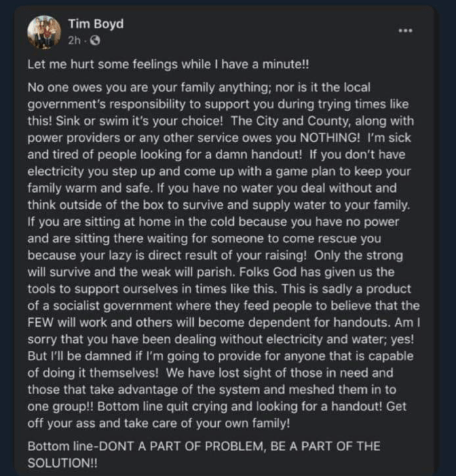Click the final paragraph starting "Bottom line-DONT"
The height and width of the screenshot is (476, 456).
(x=203, y=446)
